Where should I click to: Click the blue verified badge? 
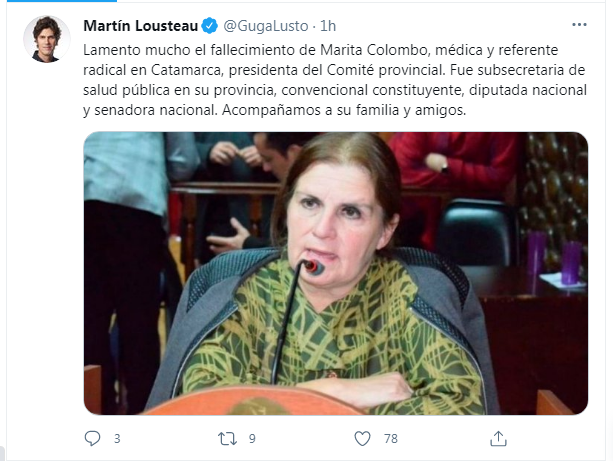[x=209, y=26]
